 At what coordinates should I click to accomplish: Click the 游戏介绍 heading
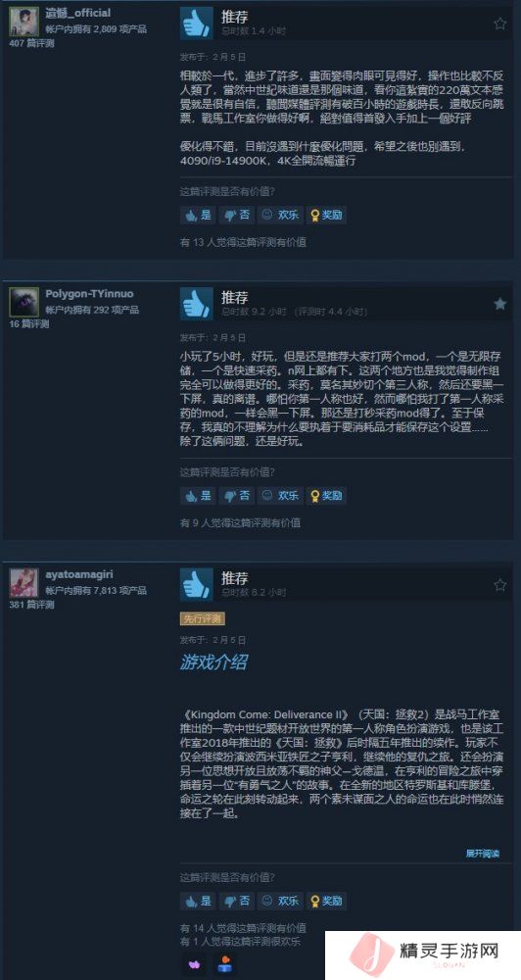coord(213,662)
